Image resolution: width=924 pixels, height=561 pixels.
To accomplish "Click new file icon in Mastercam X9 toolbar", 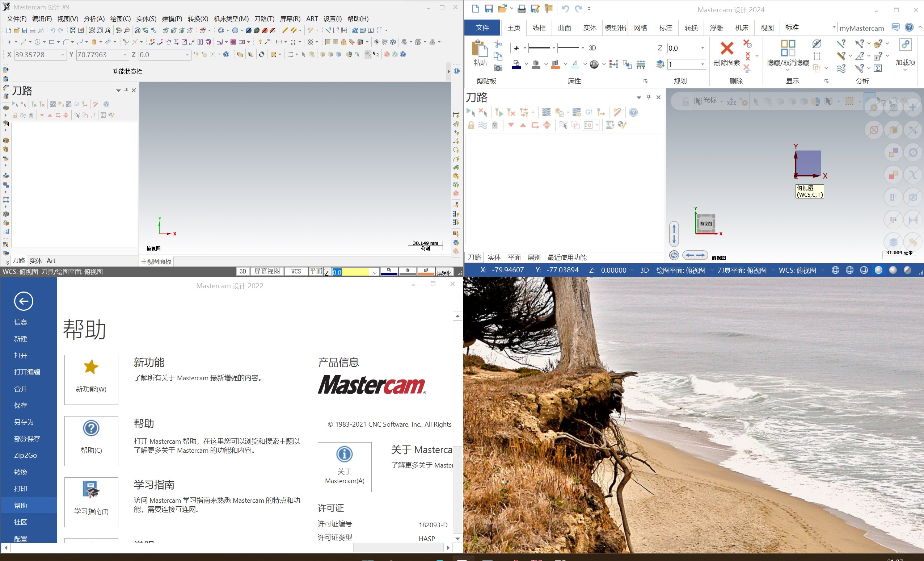I will (9, 30).
